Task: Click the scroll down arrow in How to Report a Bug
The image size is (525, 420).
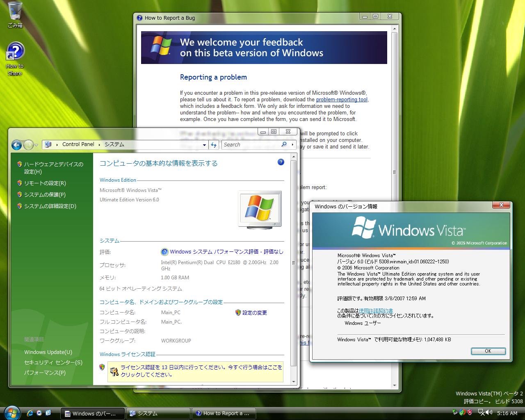Action: click(395, 386)
